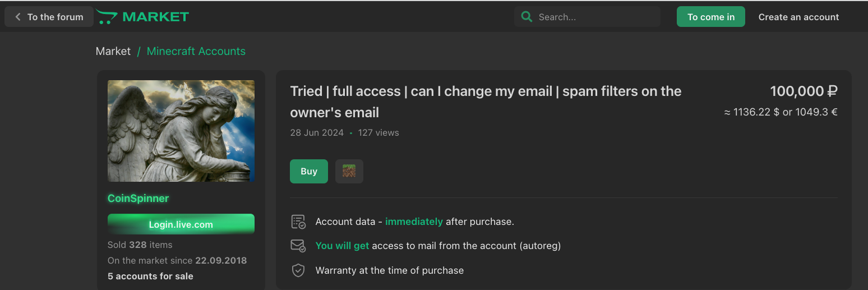Image resolution: width=868 pixels, height=290 pixels.
Task: Open the Login.live.com seller badge
Action: pos(181,224)
